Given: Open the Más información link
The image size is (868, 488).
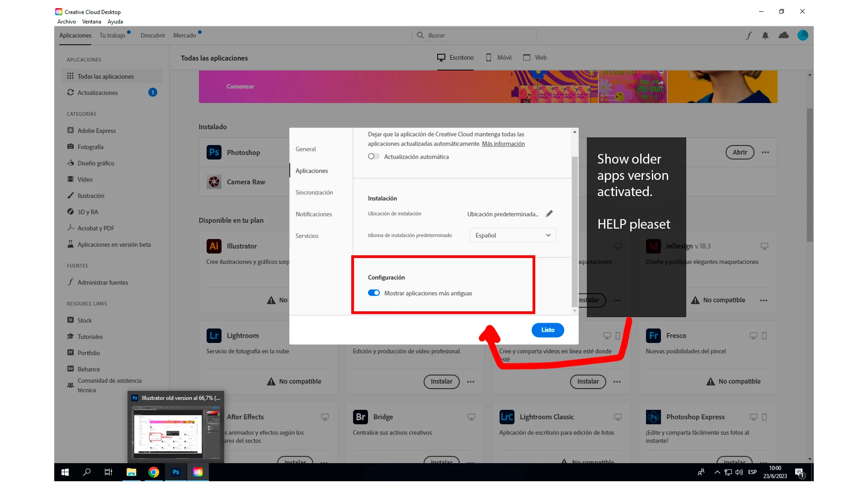Looking at the screenshot, I should tap(503, 144).
